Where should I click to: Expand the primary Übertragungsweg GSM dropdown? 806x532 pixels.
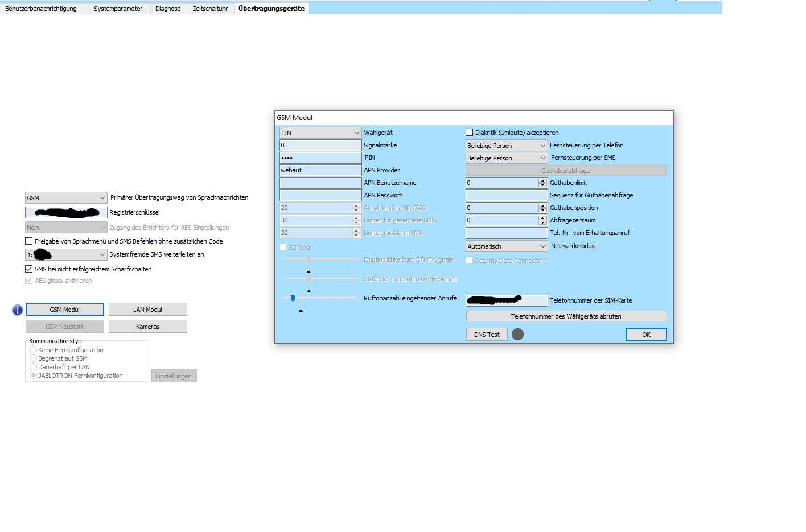[x=102, y=198]
